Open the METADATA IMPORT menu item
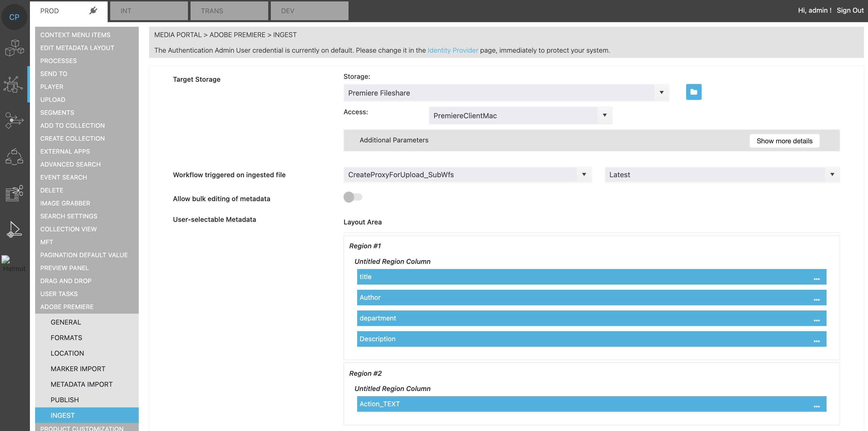The width and height of the screenshot is (868, 431). (x=81, y=384)
